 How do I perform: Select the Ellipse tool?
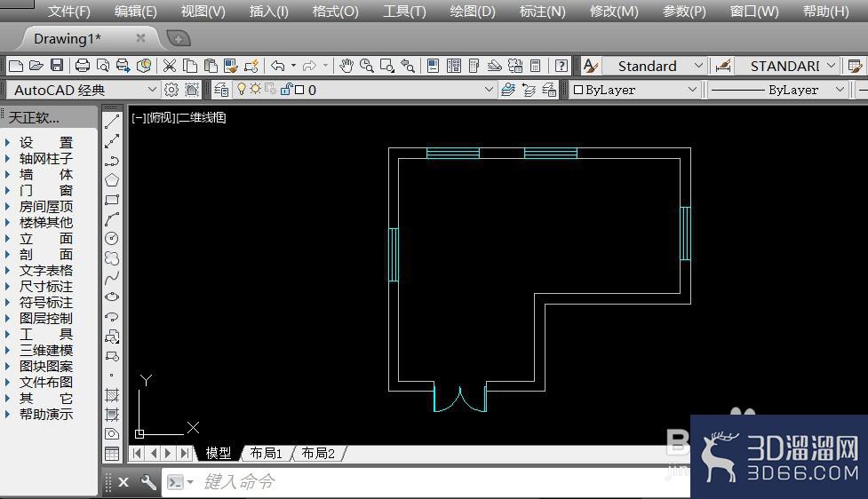112,297
